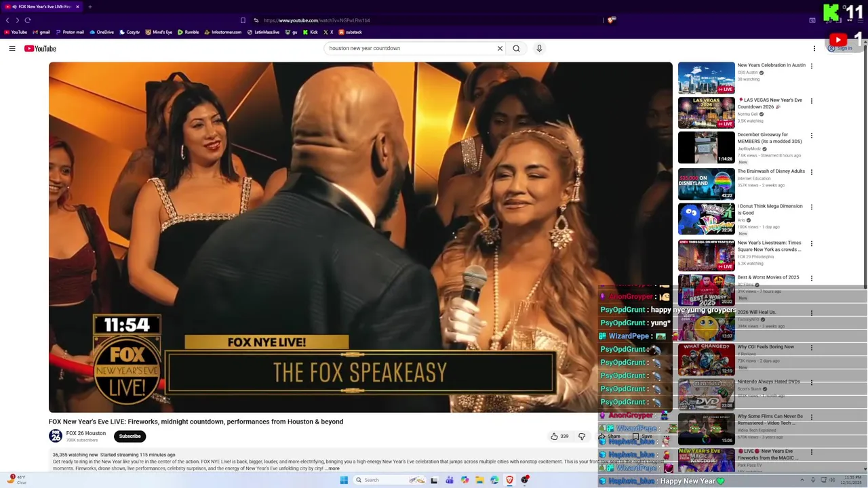Start voice search with the microphone

tap(539, 48)
